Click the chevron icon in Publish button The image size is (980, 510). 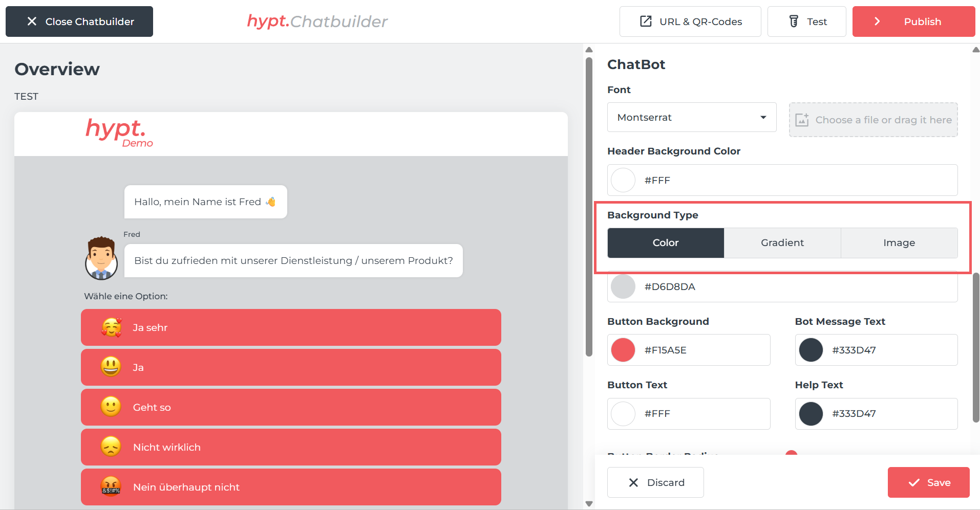[x=877, y=21]
